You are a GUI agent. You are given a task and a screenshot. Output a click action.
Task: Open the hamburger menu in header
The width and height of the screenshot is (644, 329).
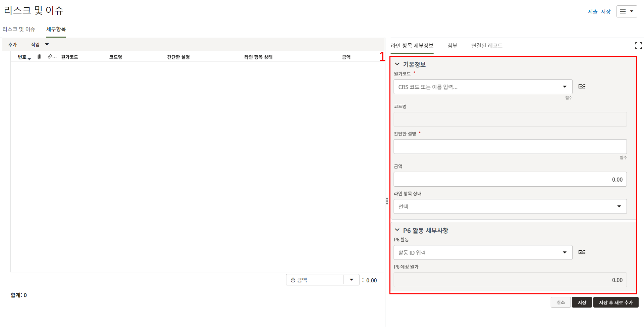626,11
